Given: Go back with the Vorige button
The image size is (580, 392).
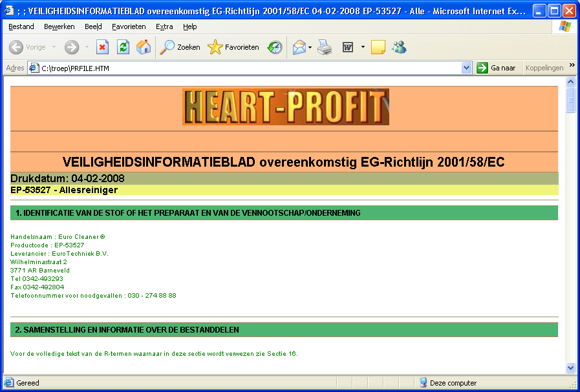Looking at the screenshot, I should click(27, 47).
